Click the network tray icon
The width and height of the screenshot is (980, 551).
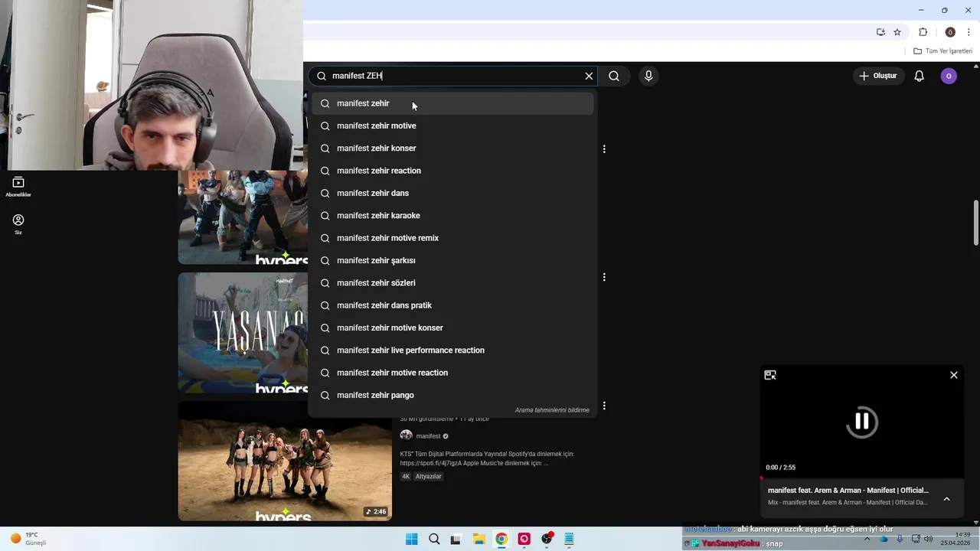916,539
